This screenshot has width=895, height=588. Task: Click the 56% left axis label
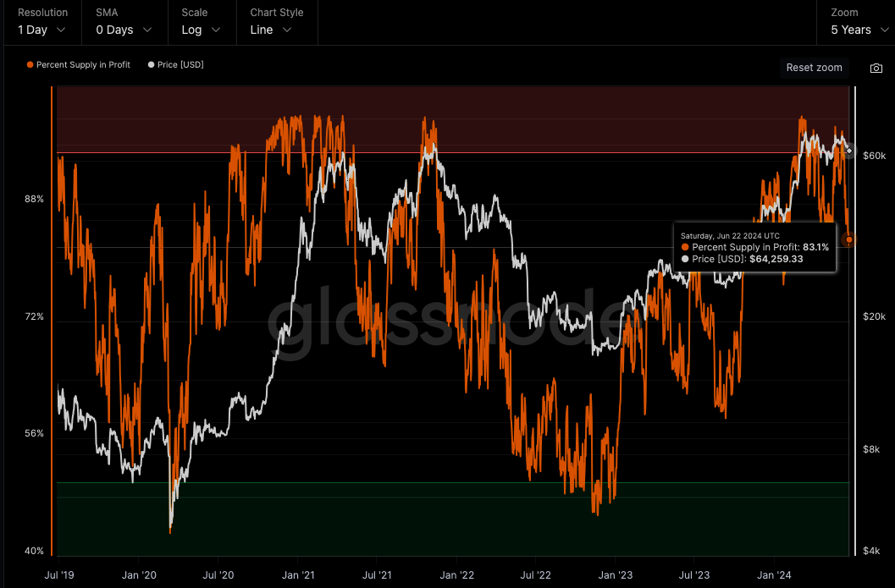34,433
